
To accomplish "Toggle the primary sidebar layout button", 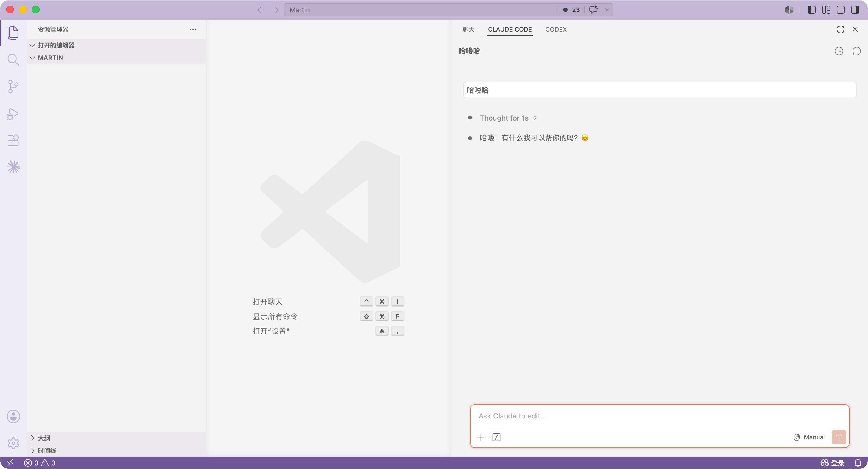I will [811, 10].
